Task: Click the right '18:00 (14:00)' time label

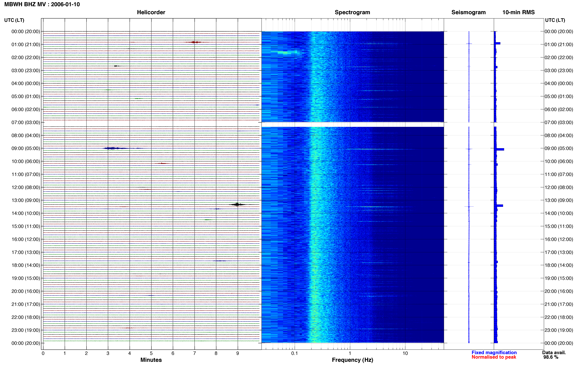Action: coord(559,265)
